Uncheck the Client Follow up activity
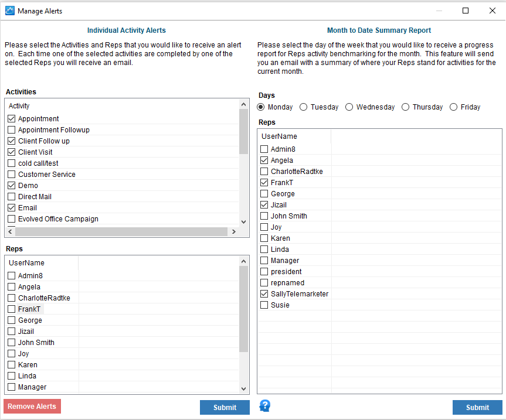The width and height of the screenshot is (506, 420). click(12, 141)
